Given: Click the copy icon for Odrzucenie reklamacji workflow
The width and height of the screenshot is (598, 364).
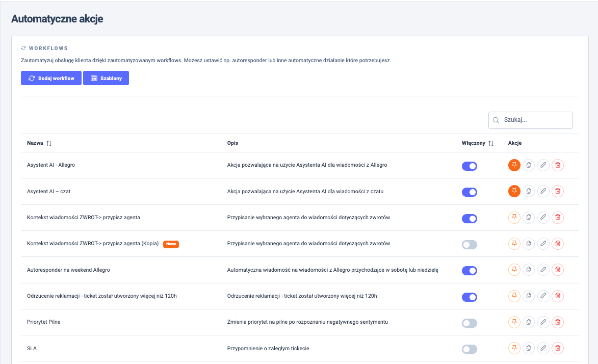Looking at the screenshot, I should 529,296.
